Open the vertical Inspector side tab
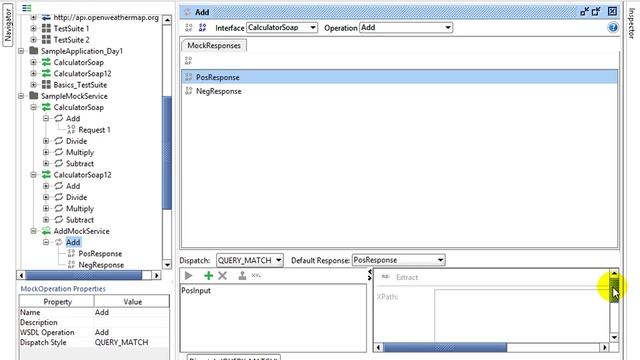This screenshot has height=360, width=640. click(631, 23)
